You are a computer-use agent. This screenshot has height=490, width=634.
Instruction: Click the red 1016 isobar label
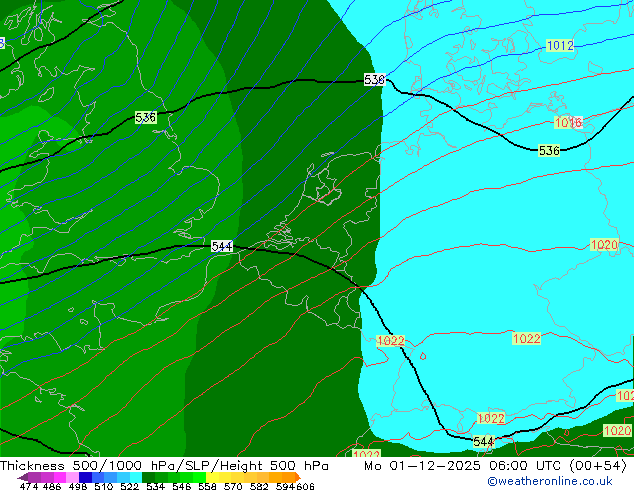[x=568, y=122]
